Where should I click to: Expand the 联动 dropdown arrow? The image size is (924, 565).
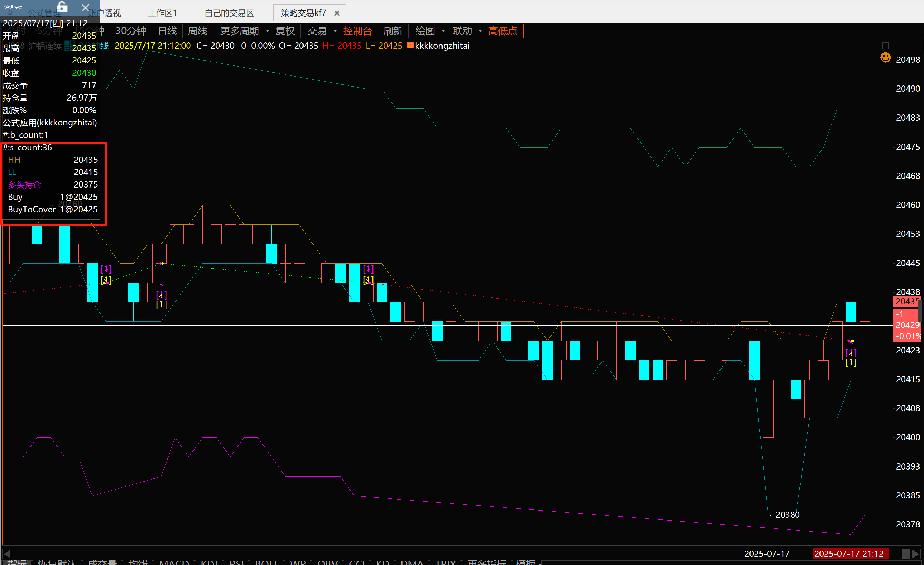[480, 31]
